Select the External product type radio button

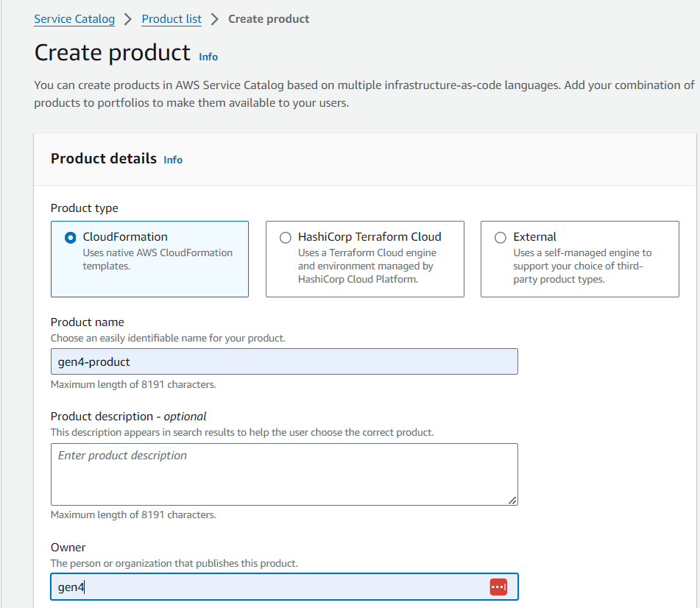(x=501, y=238)
